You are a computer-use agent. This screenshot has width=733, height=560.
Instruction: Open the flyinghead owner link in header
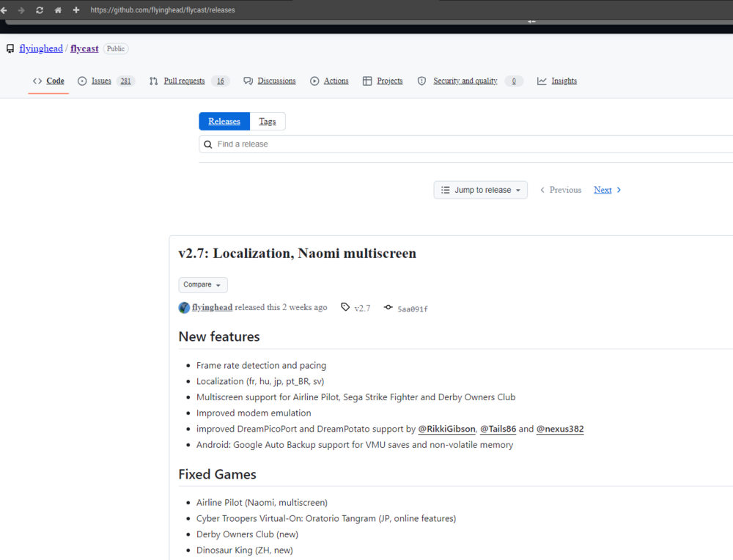coord(41,48)
